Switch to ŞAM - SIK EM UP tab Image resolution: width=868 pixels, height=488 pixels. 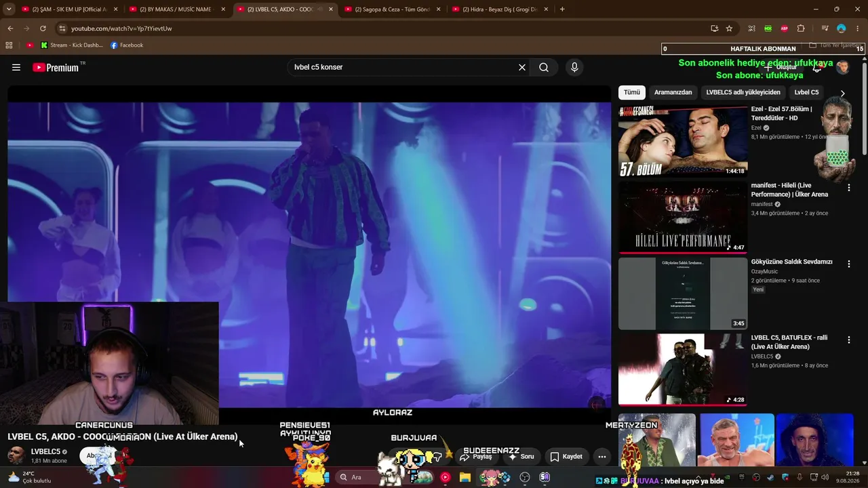(71, 9)
